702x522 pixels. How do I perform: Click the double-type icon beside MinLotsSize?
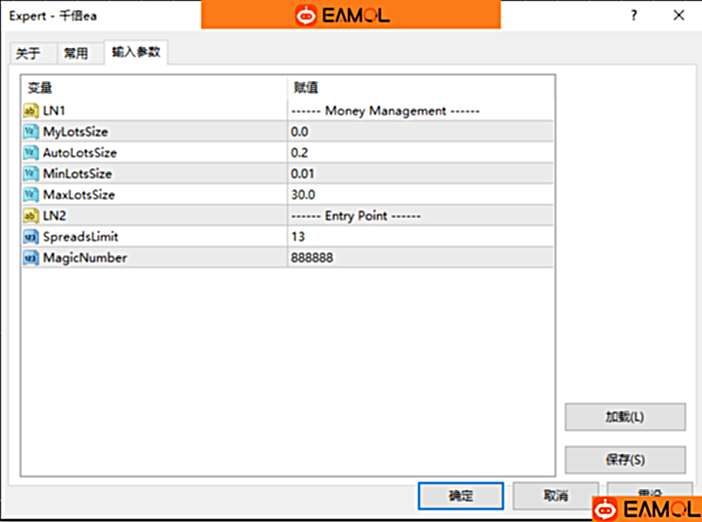click(31, 173)
